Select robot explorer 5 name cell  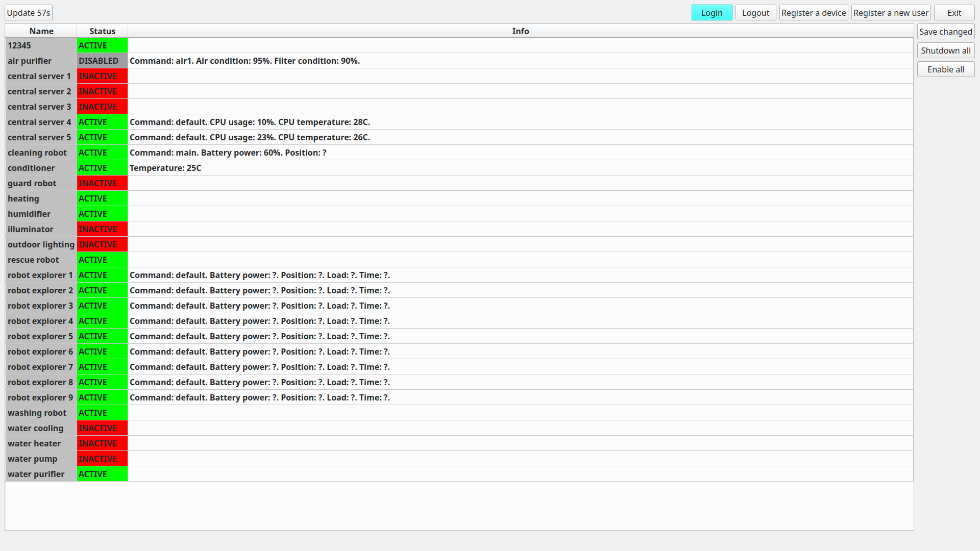(41, 336)
